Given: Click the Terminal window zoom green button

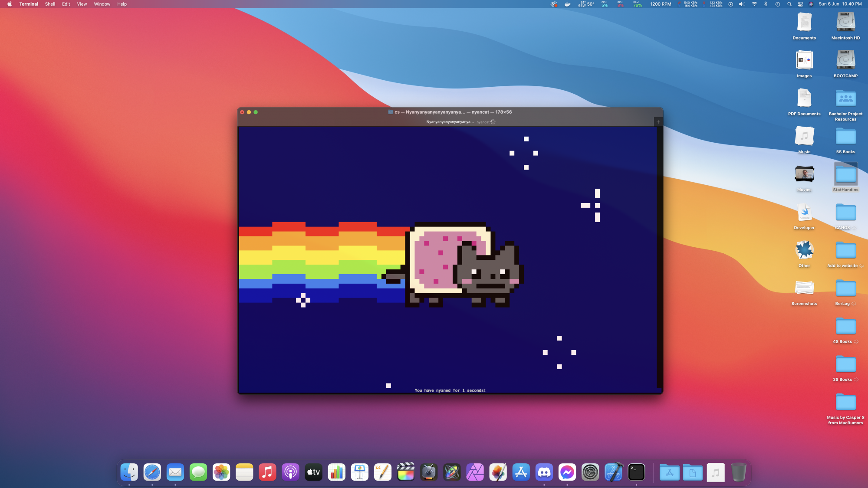Looking at the screenshot, I should pos(256,112).
